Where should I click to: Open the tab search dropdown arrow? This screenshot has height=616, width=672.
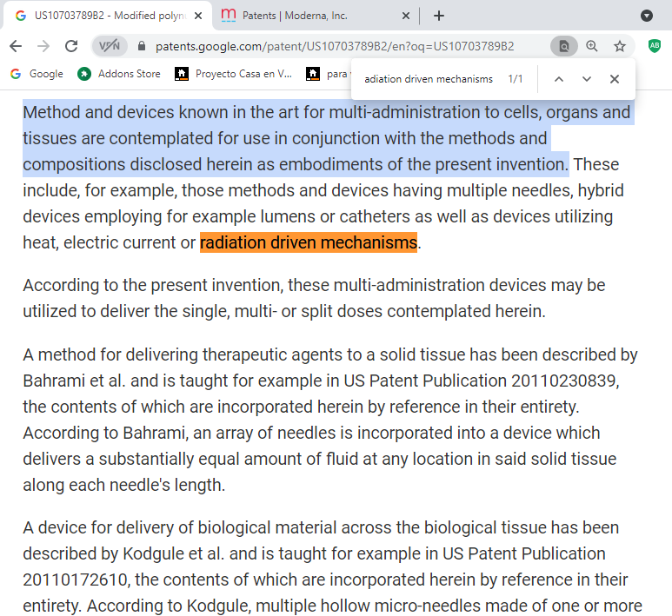tap(647, 16)
